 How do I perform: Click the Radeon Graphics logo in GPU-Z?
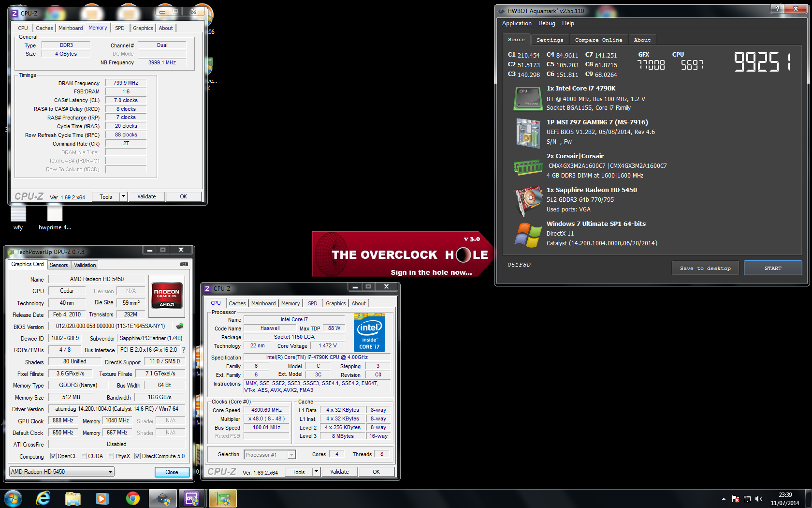[x=167, y=295]
